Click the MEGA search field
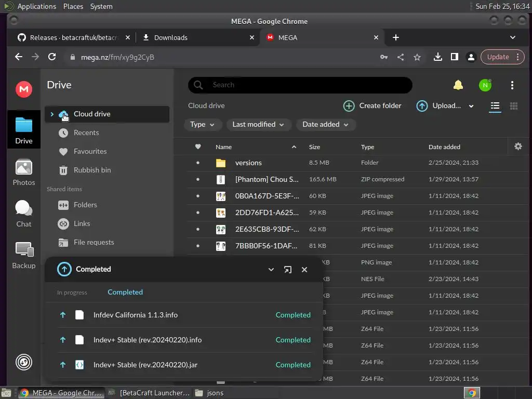The height and width of the screenshot is (399, 532). click(x=300, y=85)
